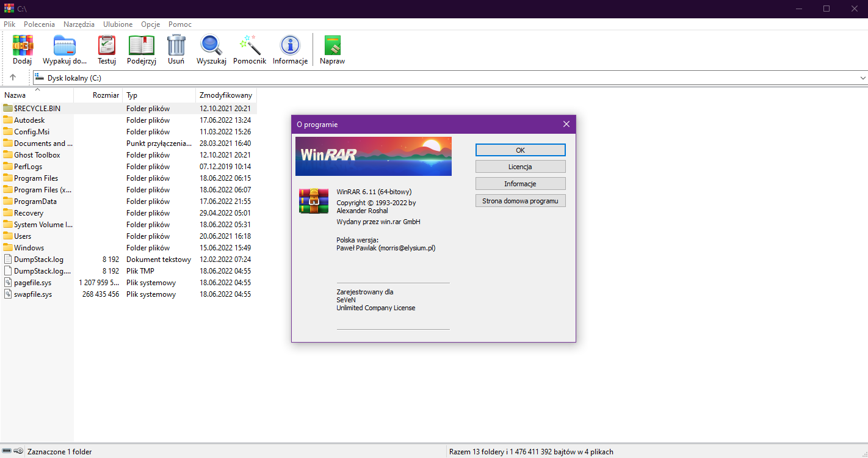The height and width of the screenshot is (458, 868).
Task: Sort the file list by Nazwa column
Action: pos(37,95)
